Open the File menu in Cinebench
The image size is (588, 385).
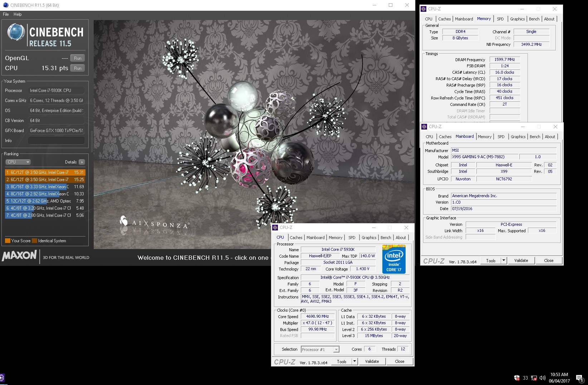coord(6,14)
